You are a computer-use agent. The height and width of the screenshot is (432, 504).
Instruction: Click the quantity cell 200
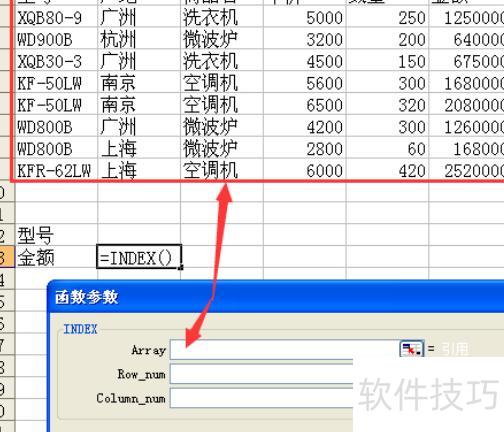[x=387, y=39]
